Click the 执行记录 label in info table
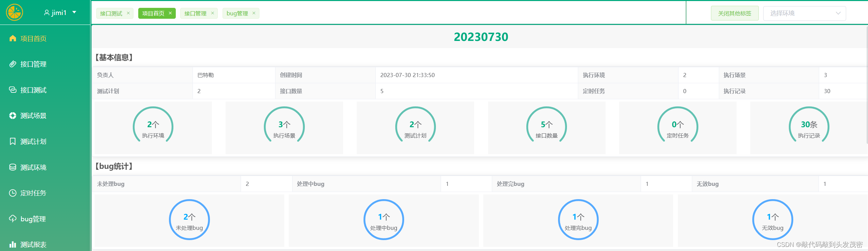 coord(735,91)
